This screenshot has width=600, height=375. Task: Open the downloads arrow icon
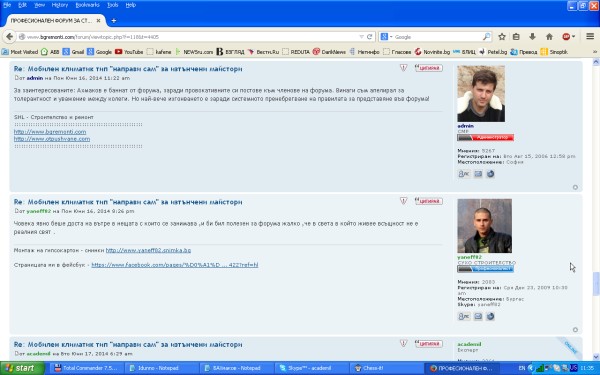click(x=532, y=37)
